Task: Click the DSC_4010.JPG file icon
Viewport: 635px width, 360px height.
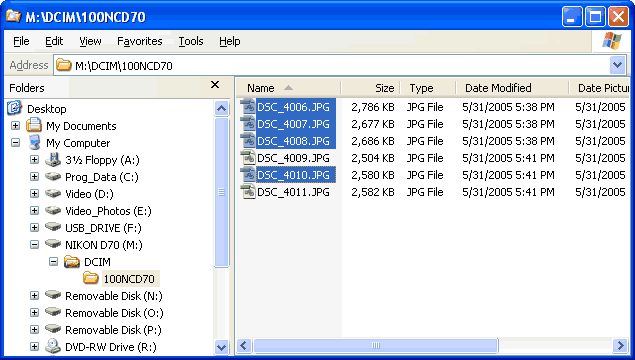Action: tap(247, 175)
